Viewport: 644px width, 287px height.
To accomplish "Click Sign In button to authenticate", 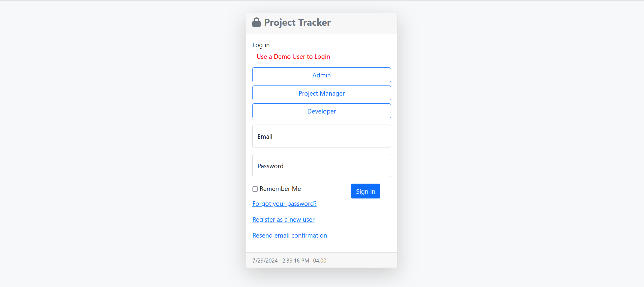I will (365, 191).
